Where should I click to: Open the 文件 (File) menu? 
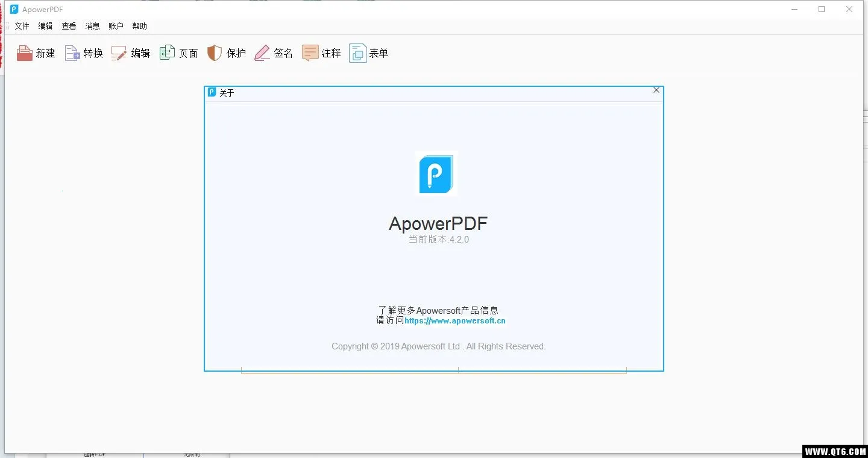[22, 26]
